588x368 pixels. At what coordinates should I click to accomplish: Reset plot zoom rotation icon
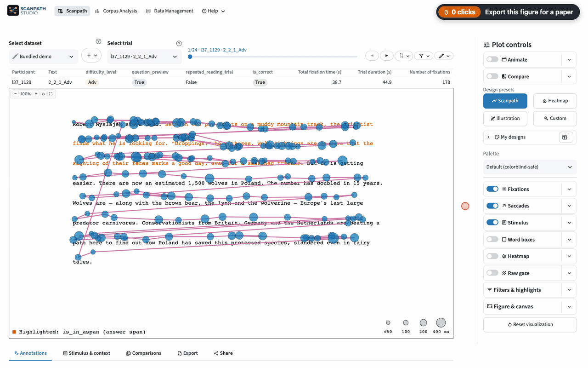44,94
